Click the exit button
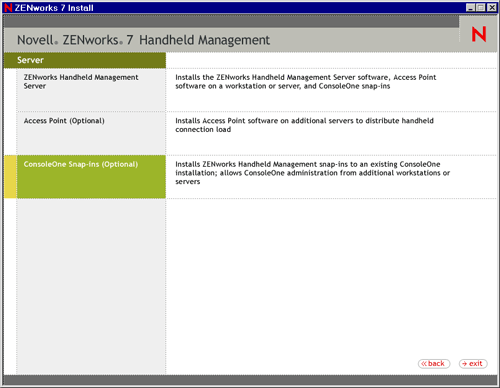This screenshot has width=500, height=388. [x=473, y=364]
